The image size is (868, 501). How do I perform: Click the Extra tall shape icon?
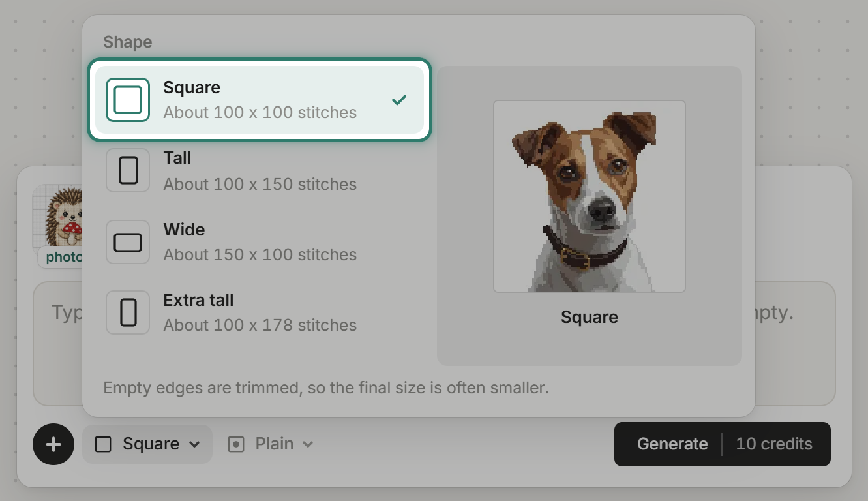128,312
